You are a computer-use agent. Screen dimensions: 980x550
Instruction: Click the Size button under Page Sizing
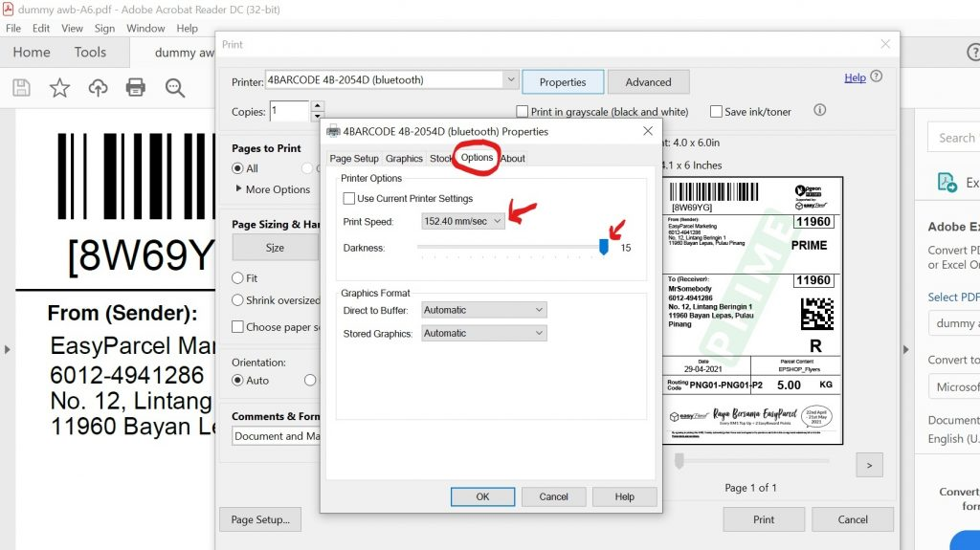click(x=275, y=248)
